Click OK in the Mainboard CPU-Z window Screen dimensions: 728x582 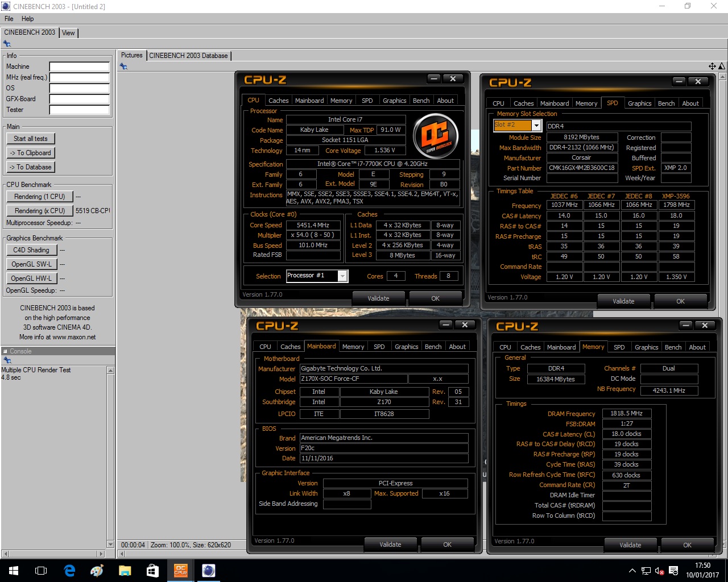[447, 544]
